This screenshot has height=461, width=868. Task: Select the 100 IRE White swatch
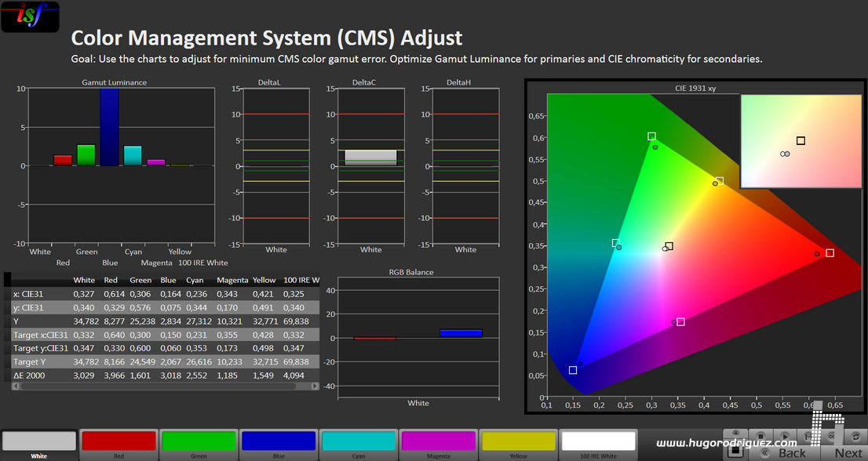point(598,441)
